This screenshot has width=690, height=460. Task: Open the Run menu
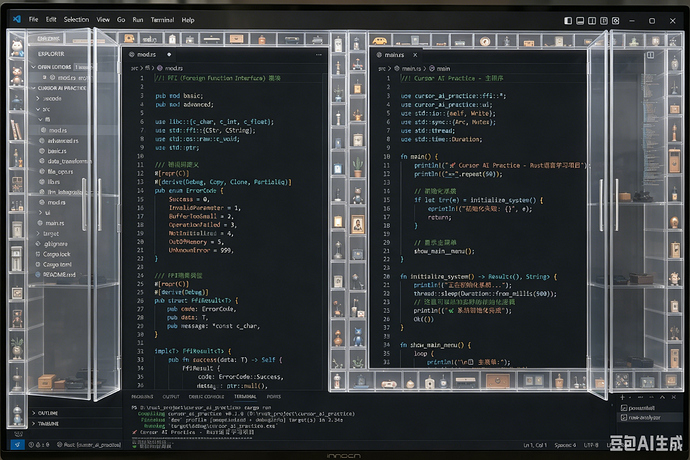138,20
